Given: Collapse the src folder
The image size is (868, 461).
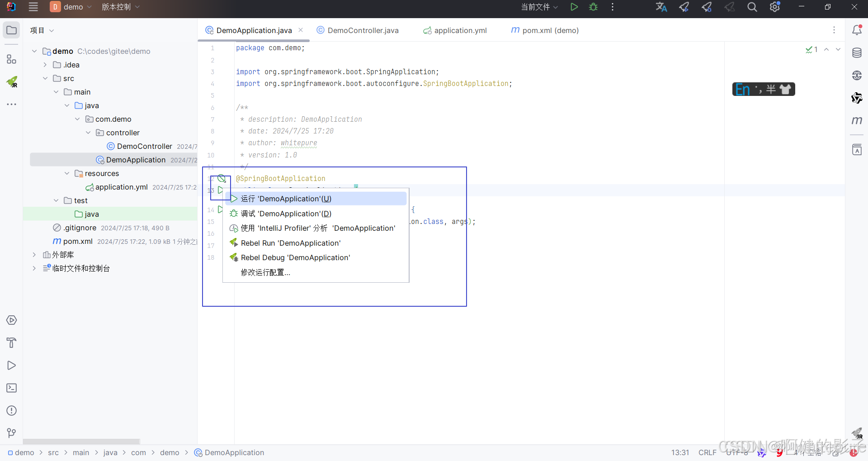Looking at the screenshot, I should coord(45,78).
